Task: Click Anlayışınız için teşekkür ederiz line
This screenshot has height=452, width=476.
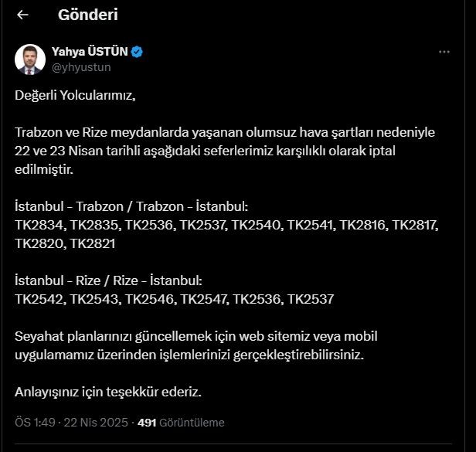Action: [107, 392]
